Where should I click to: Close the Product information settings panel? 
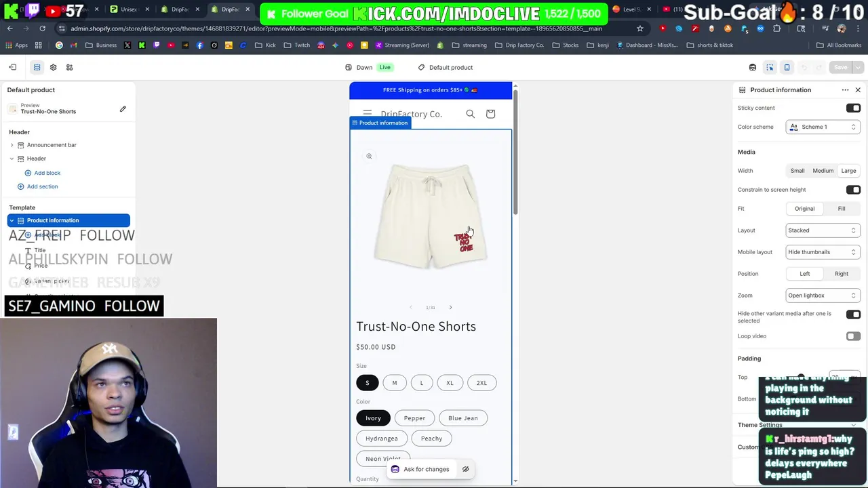[858, 89]
